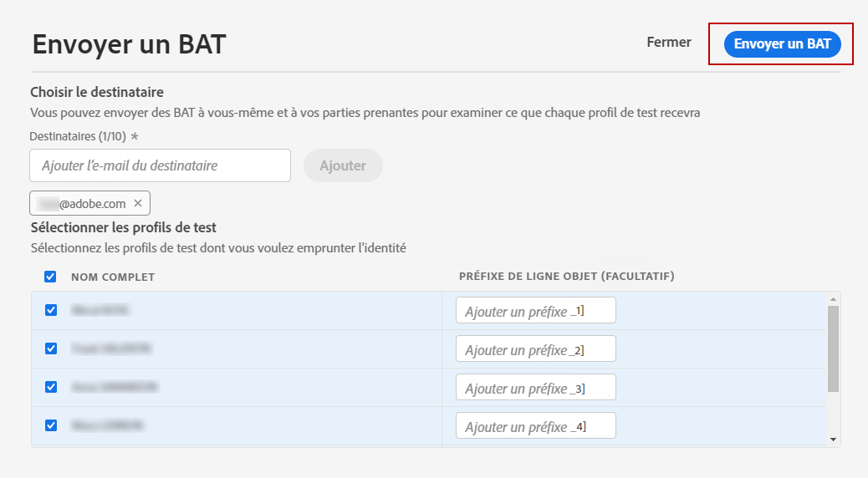The image size is (868, 478).
Task: Uncheck the checkbox in the fourth test profile row
Action: pos(50,425)
